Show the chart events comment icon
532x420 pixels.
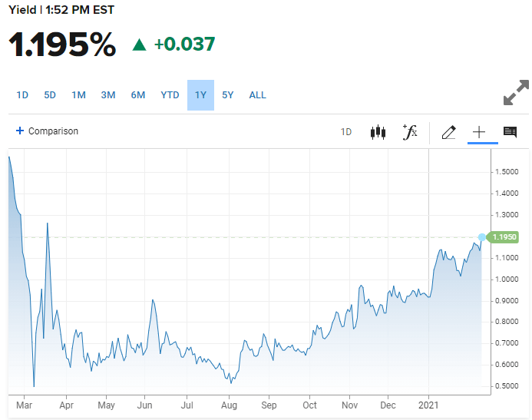pos(510,132)
